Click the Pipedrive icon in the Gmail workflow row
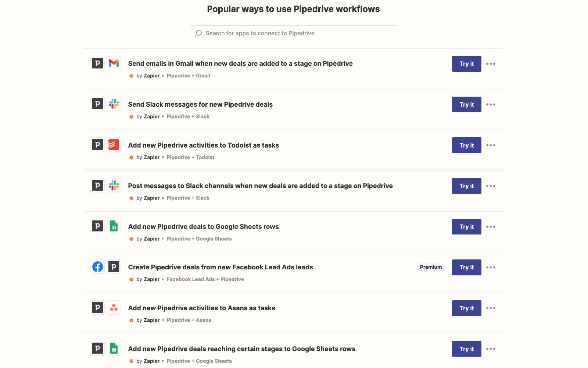Screen dimensions: 588x368 tap(97, 63)
